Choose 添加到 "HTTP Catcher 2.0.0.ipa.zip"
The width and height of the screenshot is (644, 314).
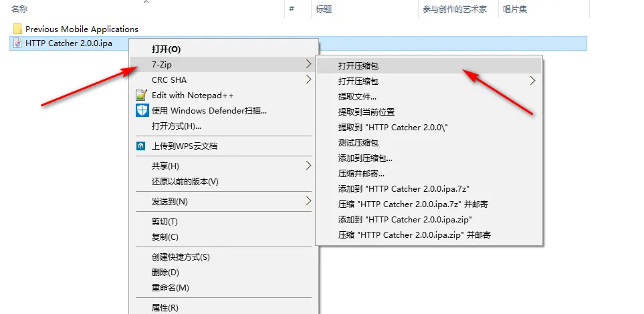429,220
